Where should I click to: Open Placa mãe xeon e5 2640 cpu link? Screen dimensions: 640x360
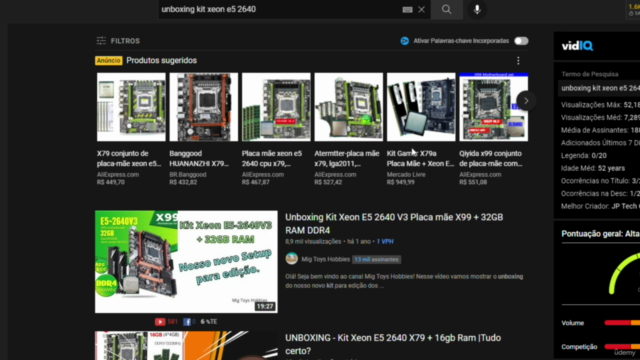coord(272,158)
